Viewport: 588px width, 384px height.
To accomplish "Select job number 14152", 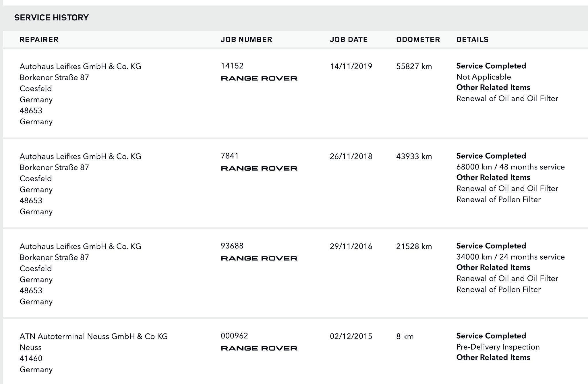I will point(232,66).
